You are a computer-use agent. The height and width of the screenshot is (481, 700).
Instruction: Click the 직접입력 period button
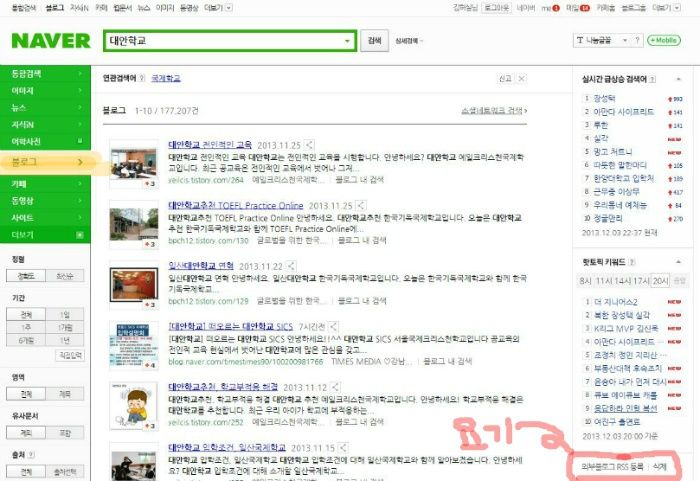click(x=70, y=356)
